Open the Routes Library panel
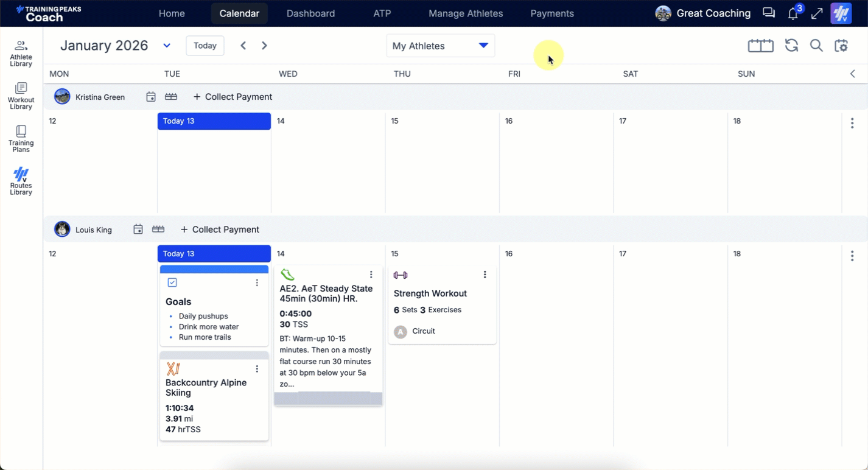The height and width of the screenshot is (470, 868). tap(21, 181)
